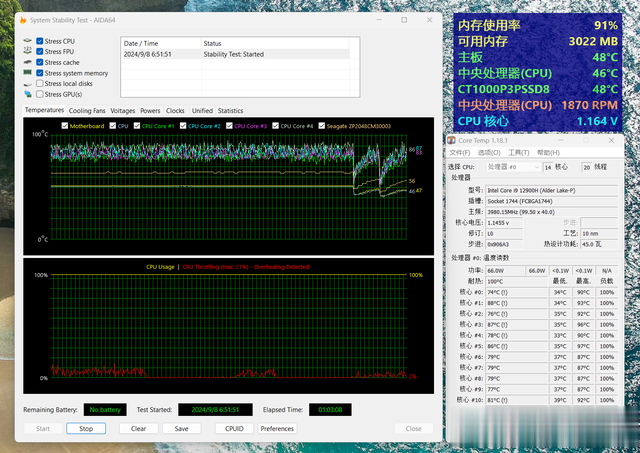Open Core Temp 文件(F) menu
The image size is (640, 453).
click(x=460, y=153)
